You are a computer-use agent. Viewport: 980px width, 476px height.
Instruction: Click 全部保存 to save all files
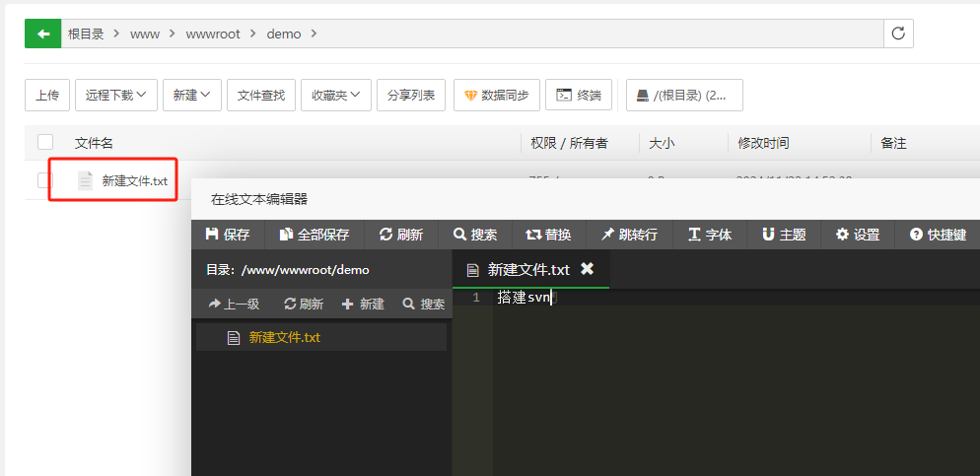pos(315,235)
